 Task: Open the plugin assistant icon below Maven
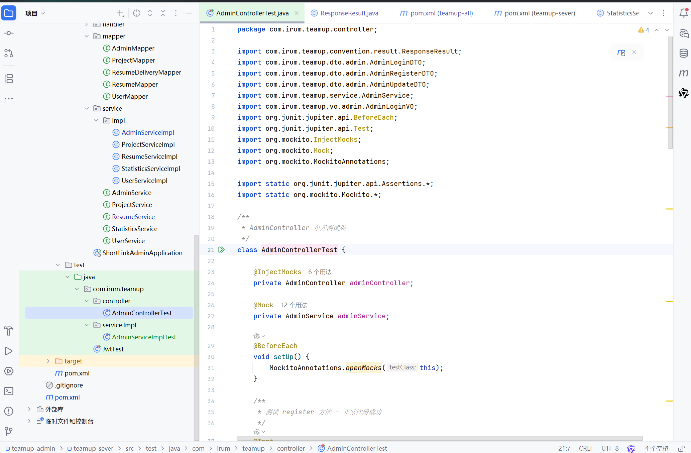coord(684,93)
